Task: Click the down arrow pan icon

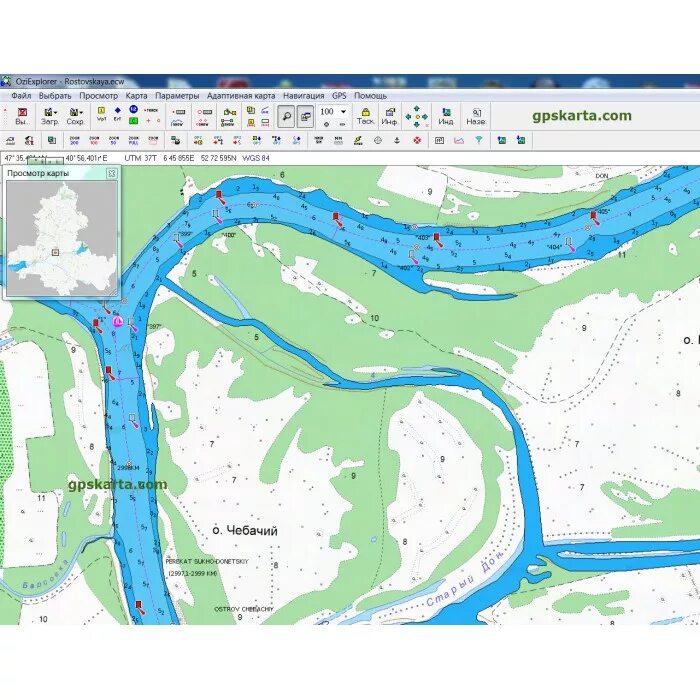Action: tap(417, 125)
